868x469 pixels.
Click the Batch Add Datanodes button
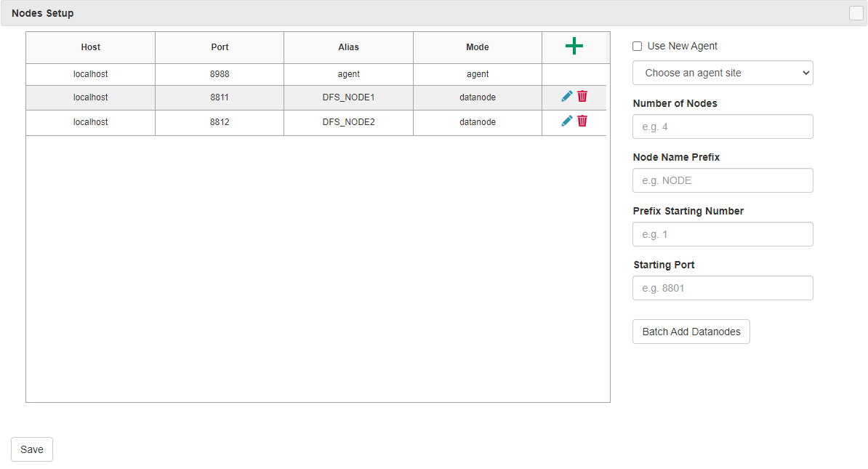691,332
